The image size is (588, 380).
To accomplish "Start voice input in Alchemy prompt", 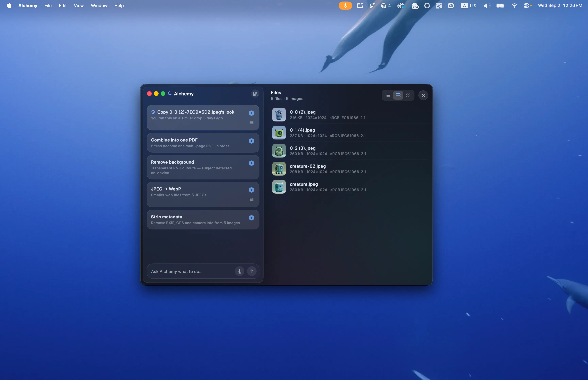I will click(239, 271).
